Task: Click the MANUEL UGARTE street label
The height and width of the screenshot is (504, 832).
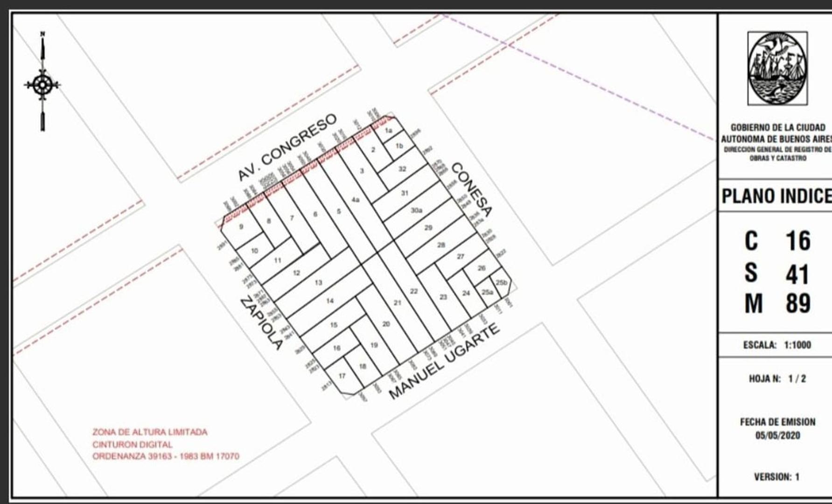Action: point(444,362)
